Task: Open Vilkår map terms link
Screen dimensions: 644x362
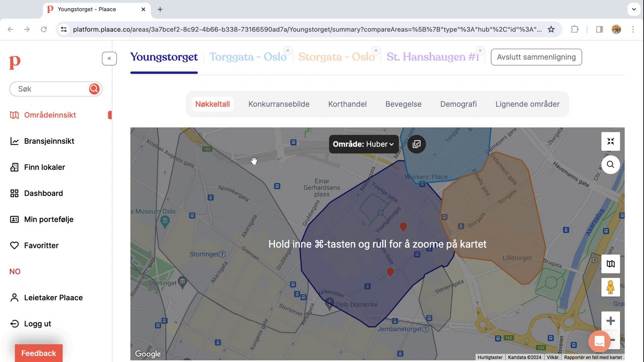Action: coord(553,357)
